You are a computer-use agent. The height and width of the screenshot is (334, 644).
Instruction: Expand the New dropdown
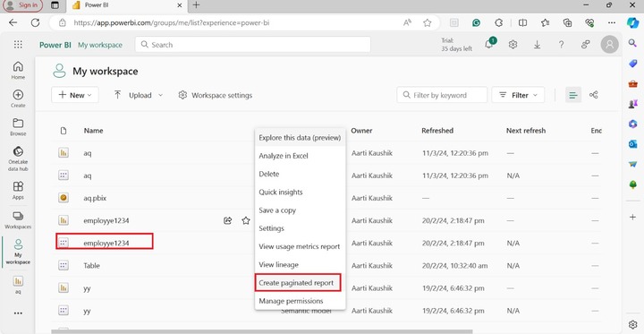point(75,95)
